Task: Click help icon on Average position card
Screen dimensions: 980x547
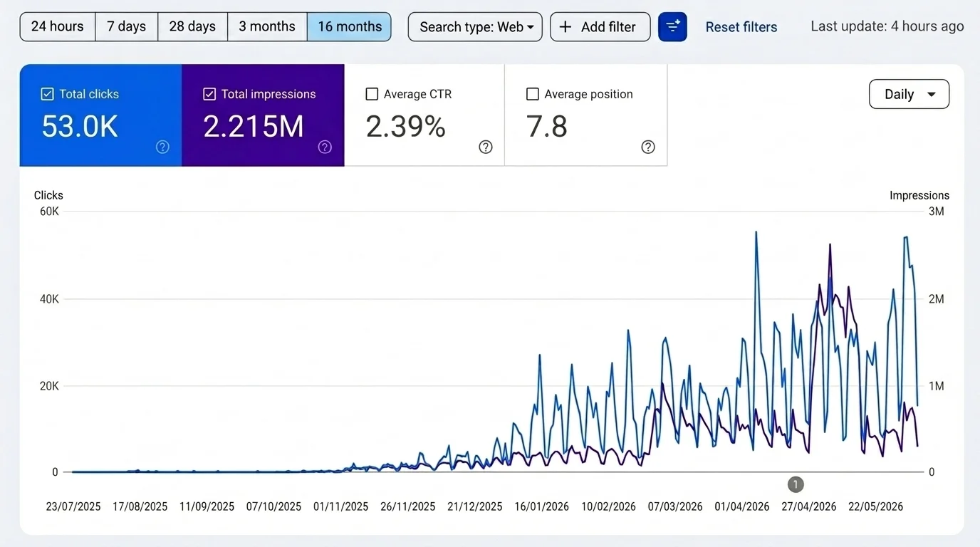Action: click(x=648, y=147)
